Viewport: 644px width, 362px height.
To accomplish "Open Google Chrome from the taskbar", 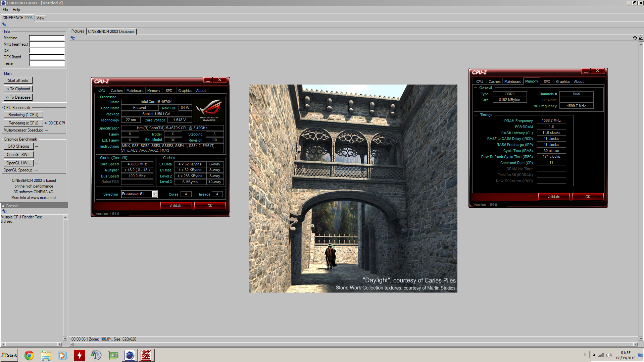I will [x=29, y=355].
